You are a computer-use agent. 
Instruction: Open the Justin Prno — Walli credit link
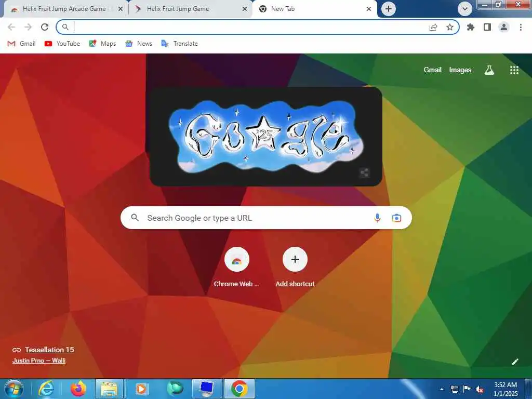39,361
